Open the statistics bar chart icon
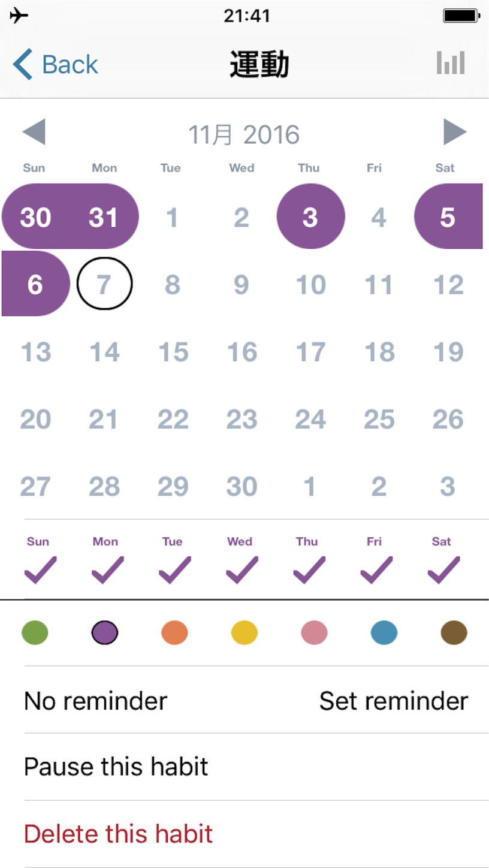489x868 pixels. tap(451, 63)
